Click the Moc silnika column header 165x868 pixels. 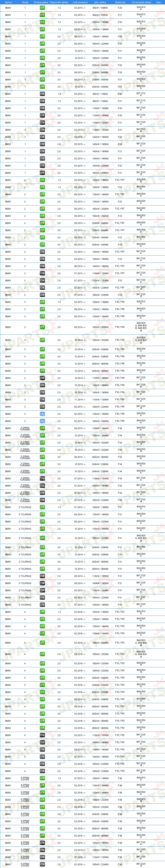click(x=100, y=2)
